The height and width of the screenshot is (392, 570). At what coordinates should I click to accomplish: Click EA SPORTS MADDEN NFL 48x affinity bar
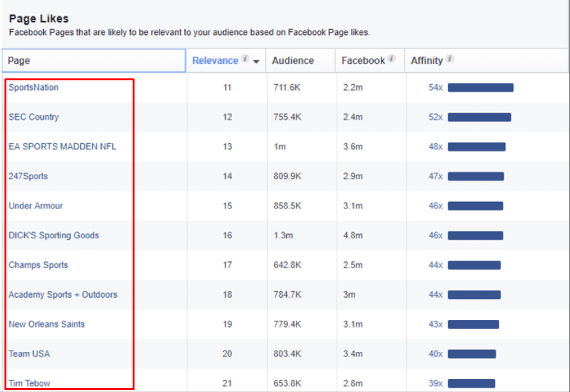coord(476,147)
